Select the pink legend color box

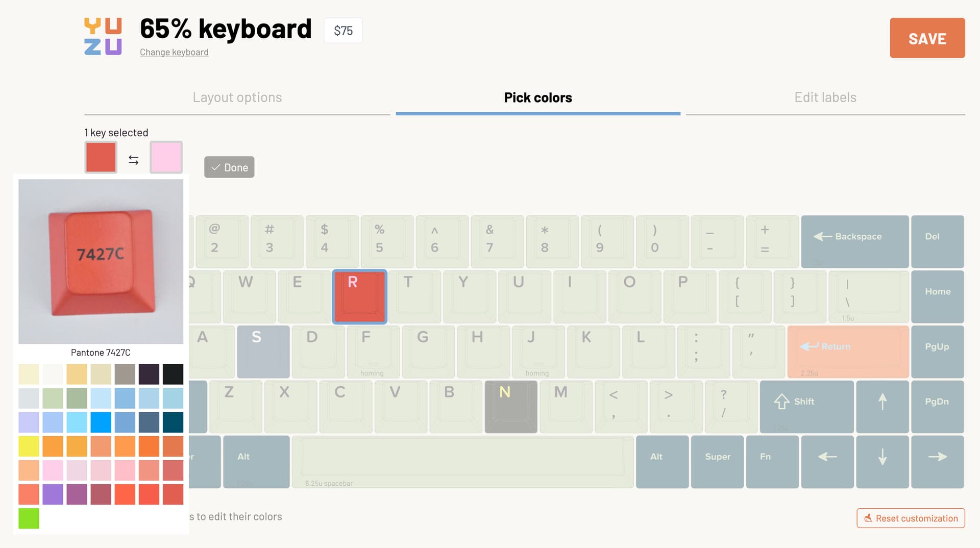[166, 157]
